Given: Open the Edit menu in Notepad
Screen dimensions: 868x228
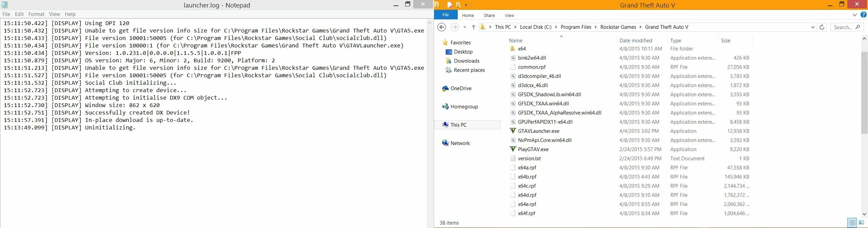Looking at the screenshot, I should (x=19, y=14).
